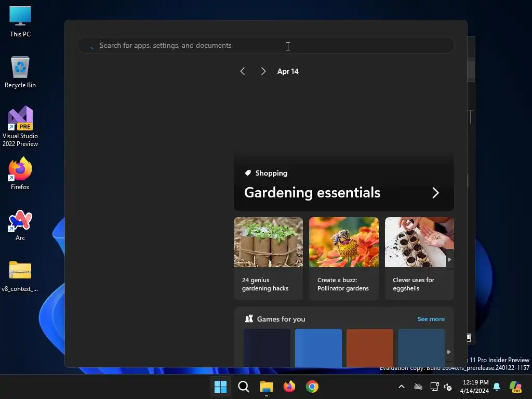
Task: Open the network status tray icon
Action: coord(434,387)
